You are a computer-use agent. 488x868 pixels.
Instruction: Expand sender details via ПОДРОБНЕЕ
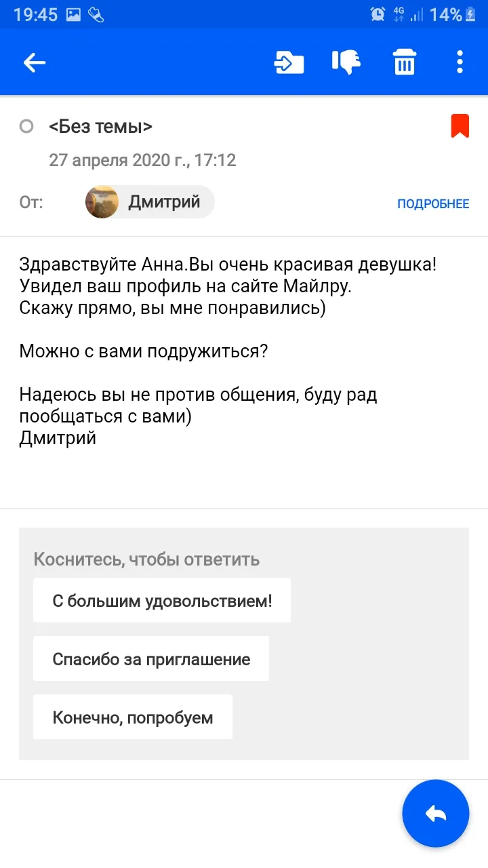tap(433, 203)
